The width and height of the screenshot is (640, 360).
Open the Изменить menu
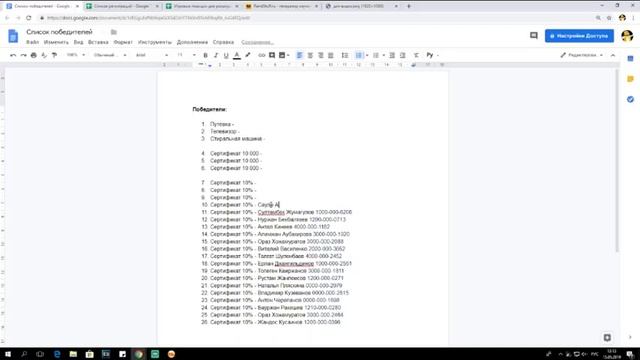56,42
